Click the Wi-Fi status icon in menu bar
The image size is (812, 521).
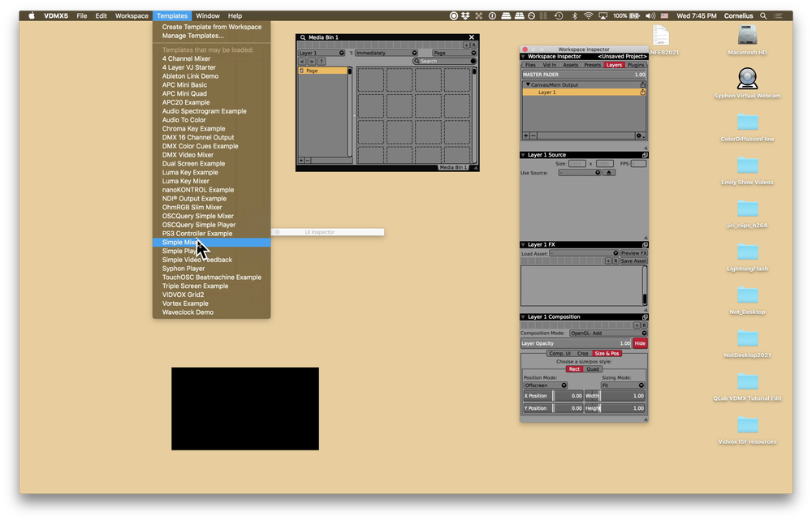tap(588, 15)
